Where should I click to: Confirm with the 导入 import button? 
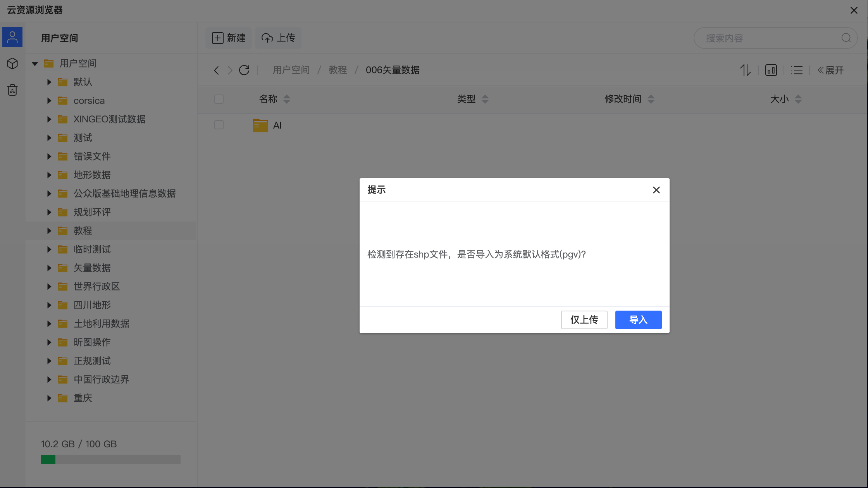[638, 320]
